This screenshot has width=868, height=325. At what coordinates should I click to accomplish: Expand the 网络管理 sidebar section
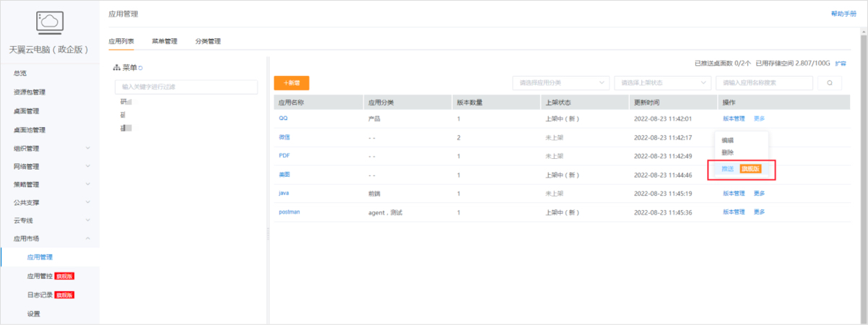tap(49, 166)
